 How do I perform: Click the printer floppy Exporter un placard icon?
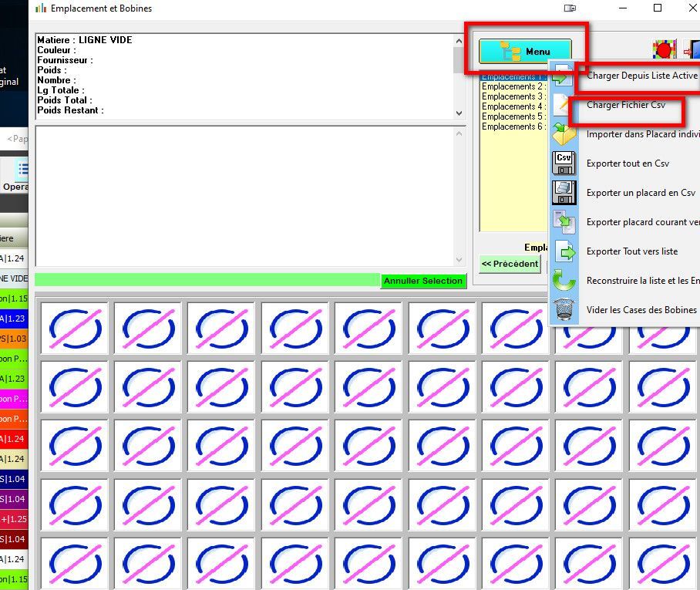click(x=564, y=193)
